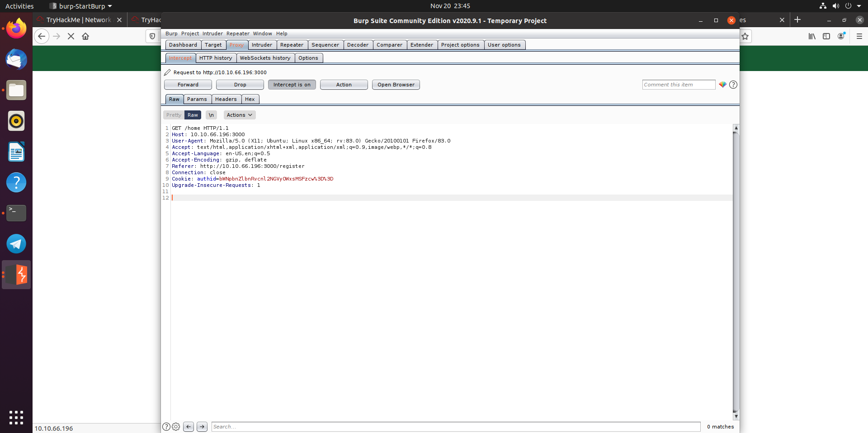Launch Rhythmbox from the dock
The height and width of the screenshot is (433, 868).
[16, 121]
